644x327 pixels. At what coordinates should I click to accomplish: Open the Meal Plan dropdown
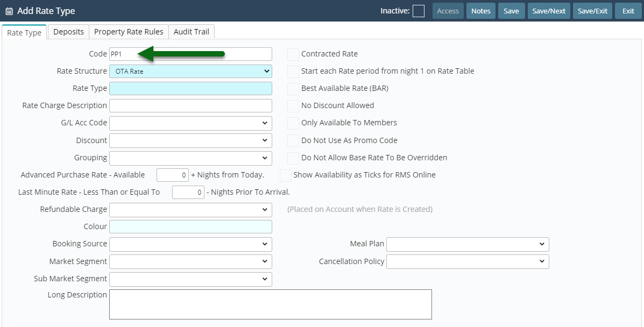click(x=468, y=244)
